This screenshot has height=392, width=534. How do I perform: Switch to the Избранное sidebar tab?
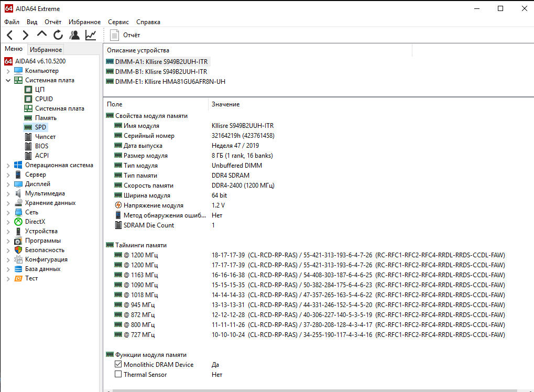click(x=46, y=49)
